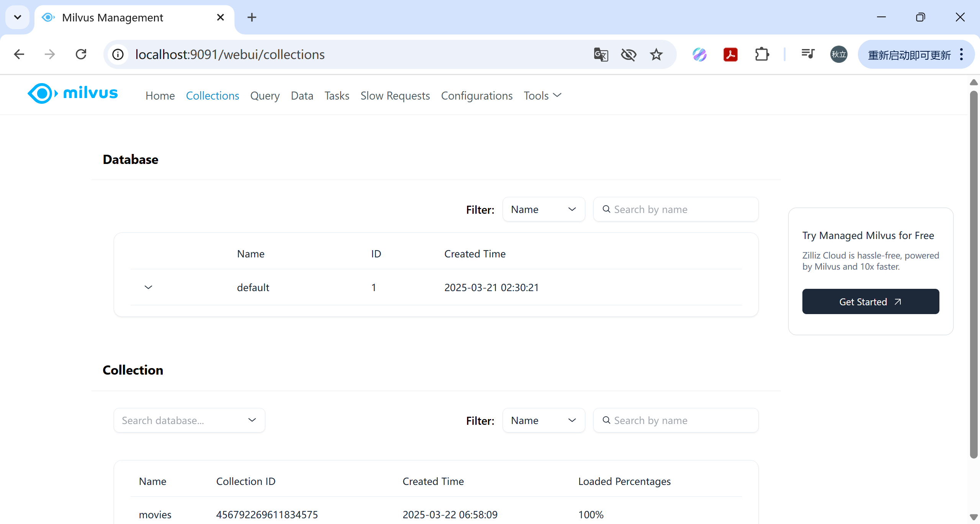980x524 pixels.
Task: Reload the current page
Action: 81,54
